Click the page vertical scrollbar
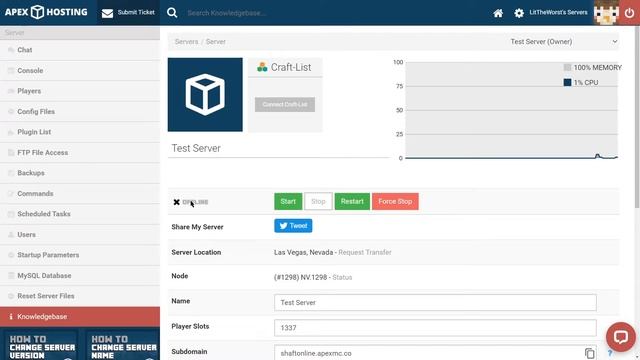Viewport: 640px width, 360px height. tap(637, 118)
